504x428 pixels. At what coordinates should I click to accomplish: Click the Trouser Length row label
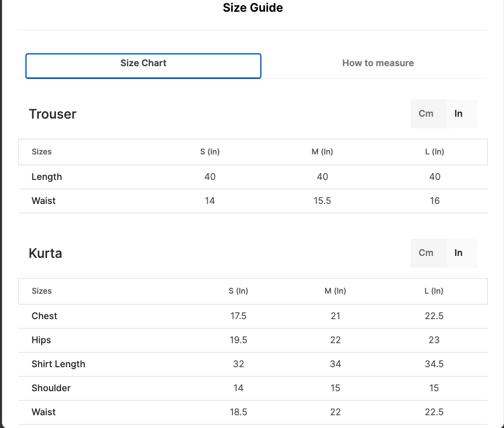coord(47,177)
